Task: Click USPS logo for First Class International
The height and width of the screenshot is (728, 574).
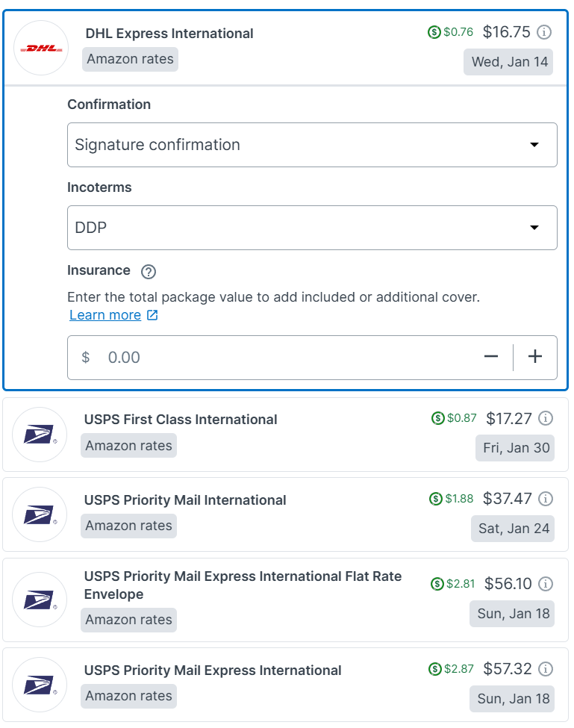Action: click(x=40, y=435)
